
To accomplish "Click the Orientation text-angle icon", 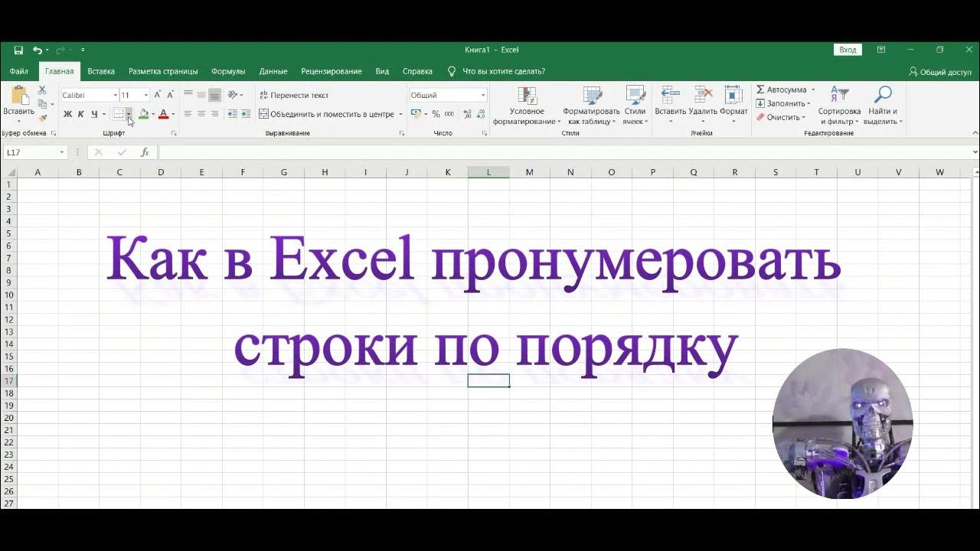I will click(233, 95).
